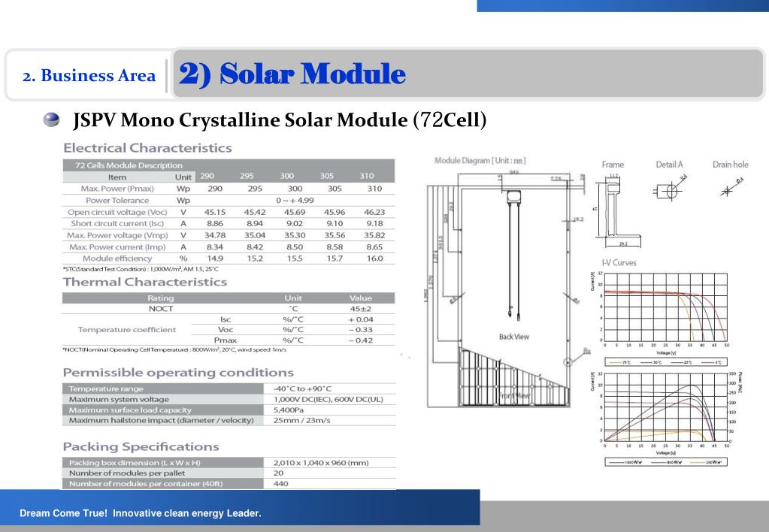Select the Voc value 46.23
This screenshot has height=532, width=769.
pos(374,213)
